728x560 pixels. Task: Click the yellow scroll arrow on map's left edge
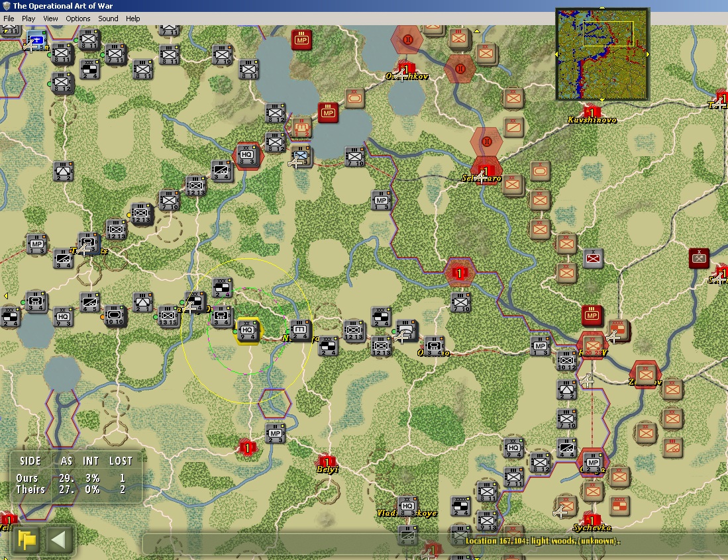pos(5,295)
